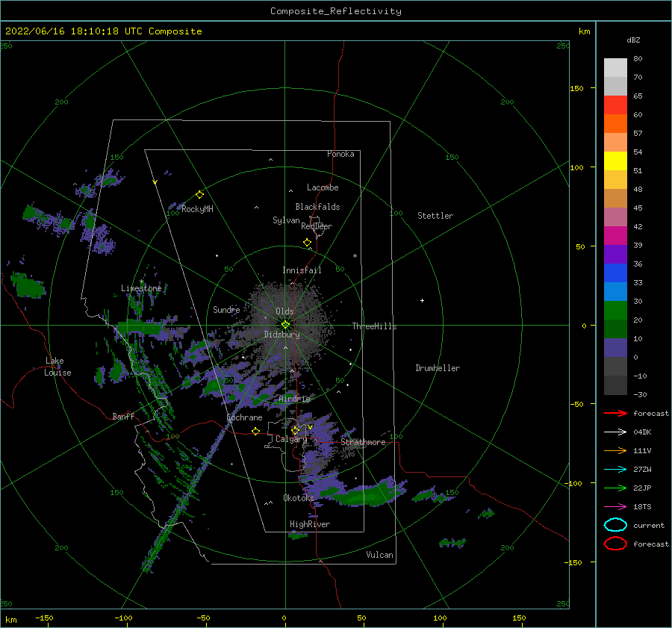Click the Innisfail town label

coord(302,270)
